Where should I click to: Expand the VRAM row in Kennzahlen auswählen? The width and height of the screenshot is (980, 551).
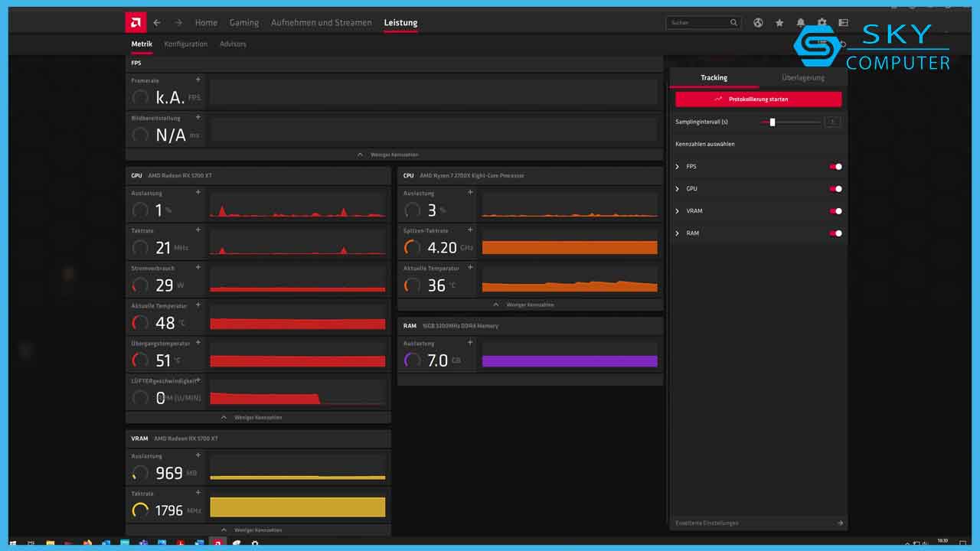[678, 210]
